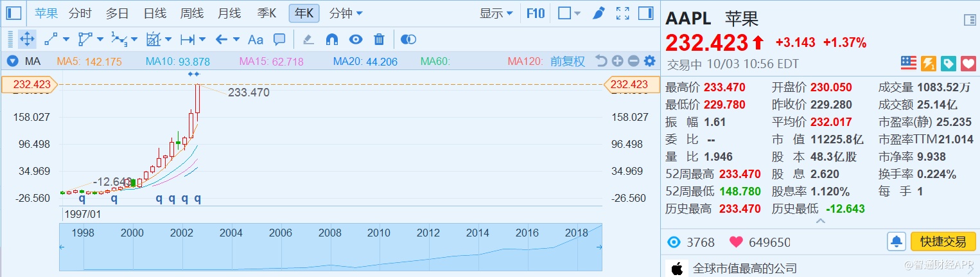Expand the wave tool dropdown arrow

point(134,40)
